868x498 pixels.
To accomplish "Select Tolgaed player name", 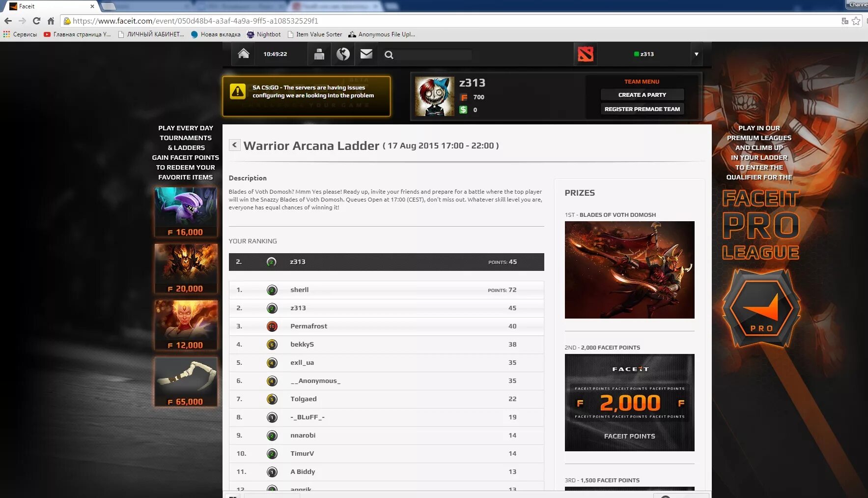I will [304, 399].
